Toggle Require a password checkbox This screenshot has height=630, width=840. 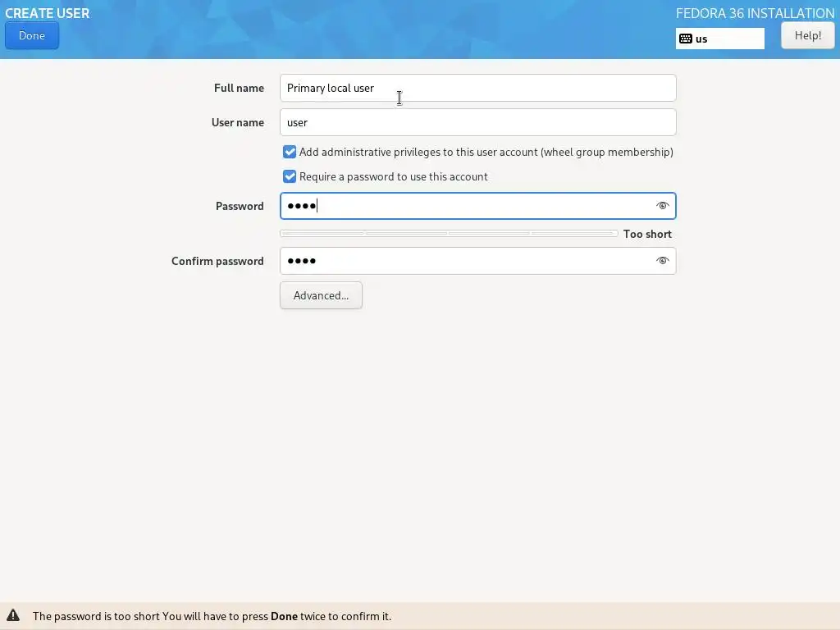pyautogui.click(x=290, y=177)
